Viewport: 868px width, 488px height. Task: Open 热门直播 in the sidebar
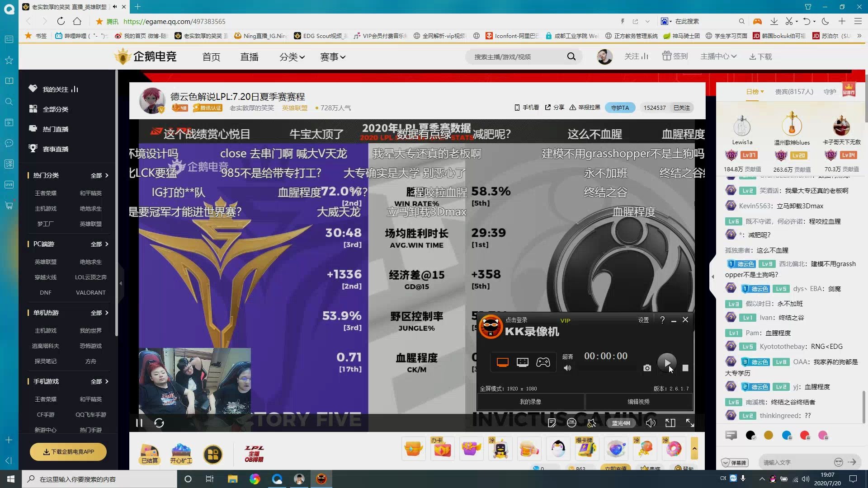(x=48, y=129)
